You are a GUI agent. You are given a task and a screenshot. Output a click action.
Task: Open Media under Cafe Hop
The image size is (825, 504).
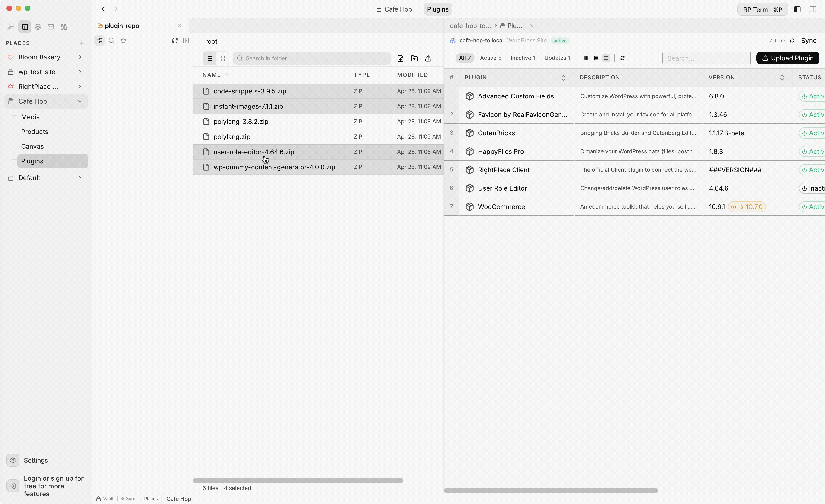(30, 117)
